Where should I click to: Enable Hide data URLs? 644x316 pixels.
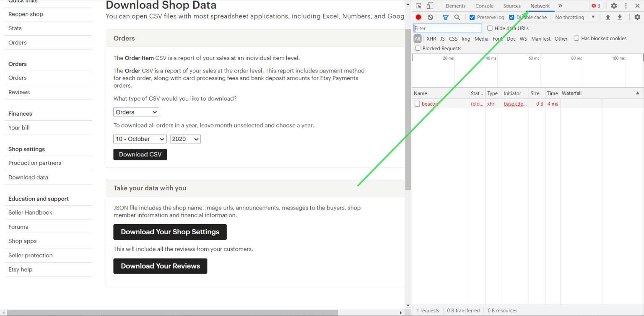[490, 28]
